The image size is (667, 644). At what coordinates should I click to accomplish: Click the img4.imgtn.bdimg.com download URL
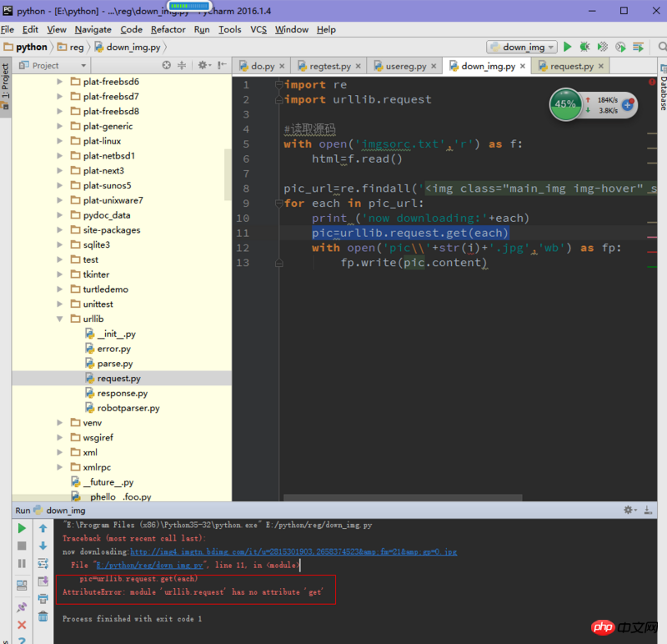coord(293,552)
